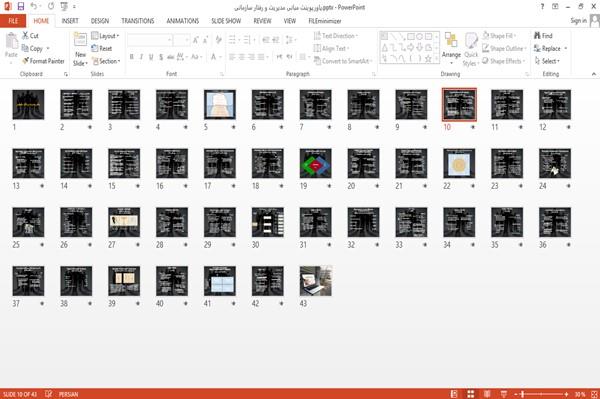Screen dimensions: 600x399
Task: Switch to Normal view icon in status bar
Action: [454, 394]
